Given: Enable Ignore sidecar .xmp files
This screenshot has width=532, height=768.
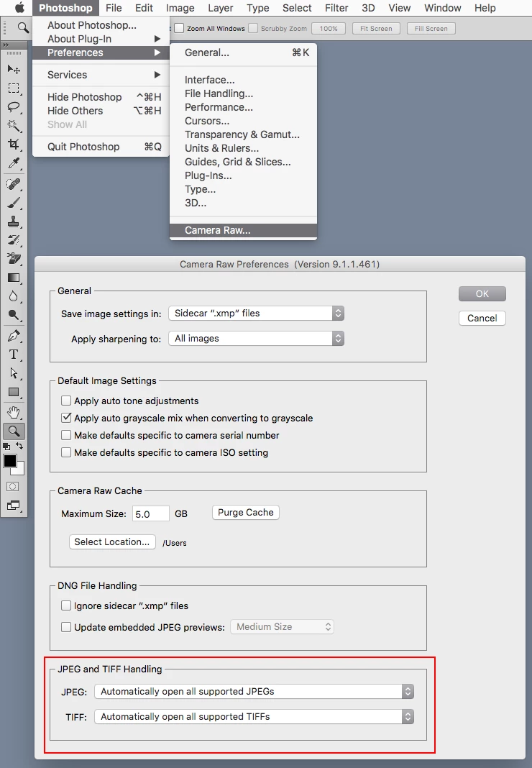Looking at the screenshot, I should coord(66,606).
